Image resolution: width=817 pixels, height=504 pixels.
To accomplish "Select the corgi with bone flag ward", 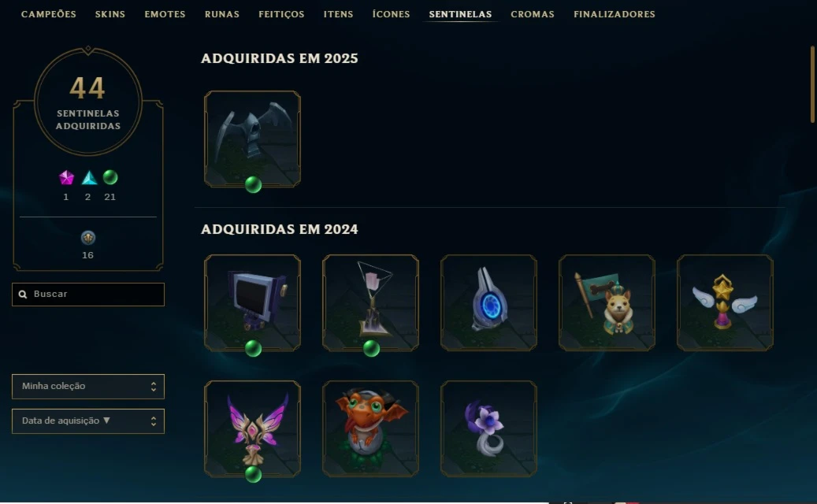I will pyautogui.click(x=607, y=302).
